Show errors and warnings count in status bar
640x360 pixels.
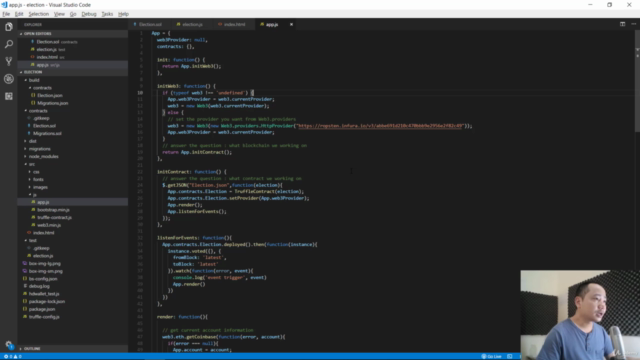[12, 356]
